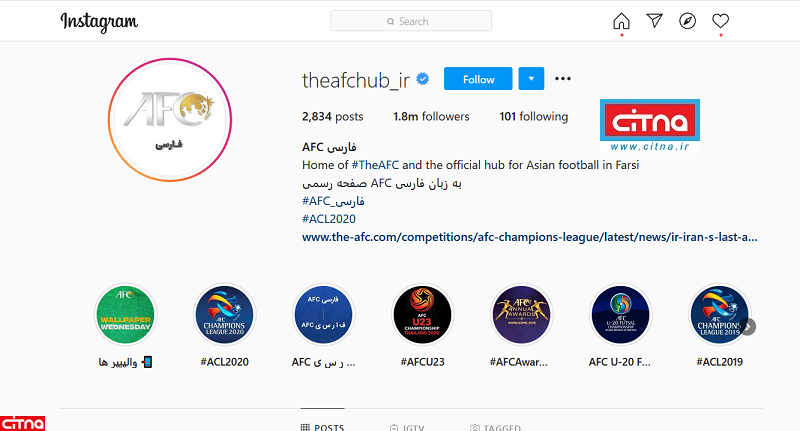Click the blue verified badge

click(422, 79)
